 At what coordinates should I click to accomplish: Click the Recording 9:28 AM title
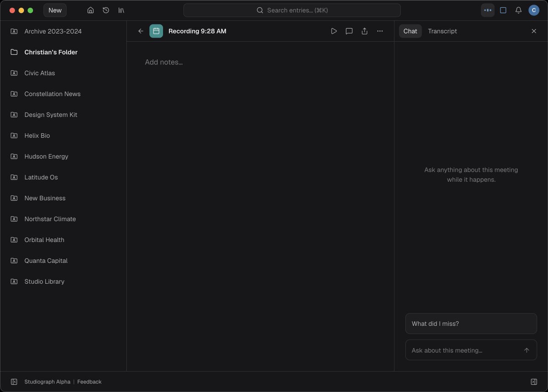coord(197,31)
